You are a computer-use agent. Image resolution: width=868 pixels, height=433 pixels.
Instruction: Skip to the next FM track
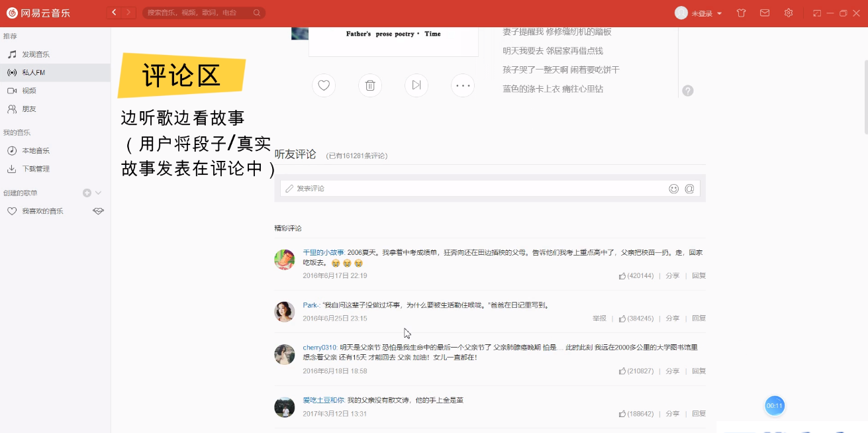tap(416, 85)
